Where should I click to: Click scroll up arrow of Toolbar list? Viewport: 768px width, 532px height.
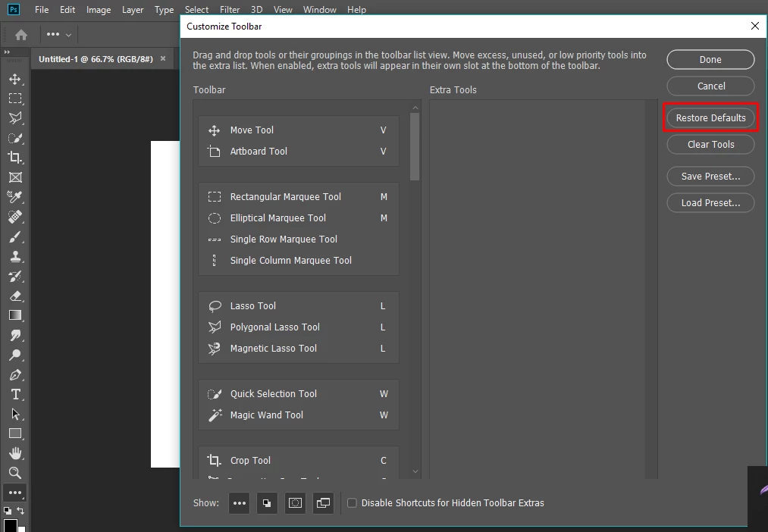[x=415, y=108]
